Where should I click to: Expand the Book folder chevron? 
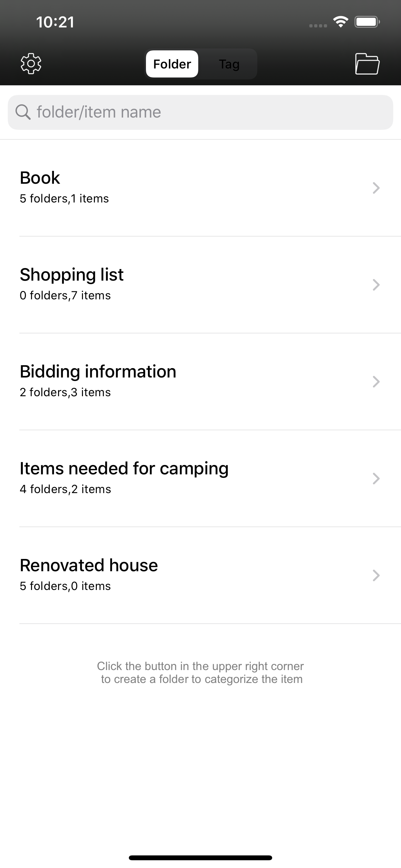(376, 188)
